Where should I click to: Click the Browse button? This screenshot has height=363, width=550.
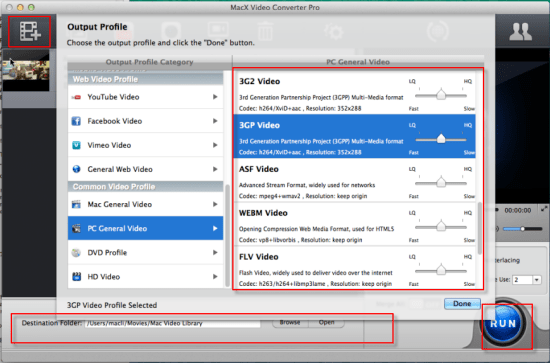[290, 322]
